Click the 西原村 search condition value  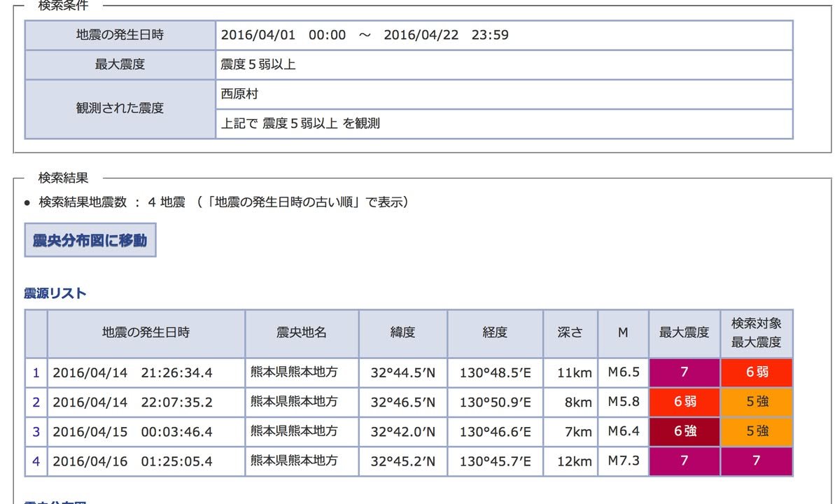pyautogui.click(x=239, y=94)
